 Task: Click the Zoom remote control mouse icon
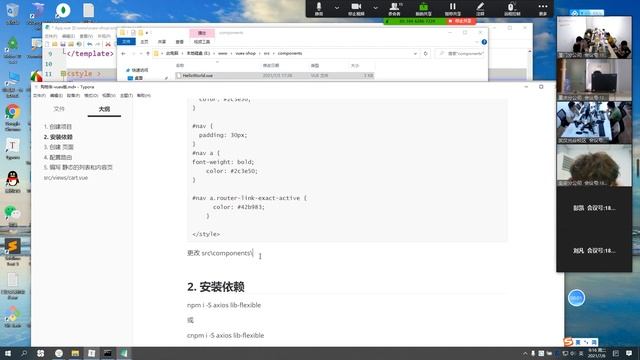pos(511,9)
